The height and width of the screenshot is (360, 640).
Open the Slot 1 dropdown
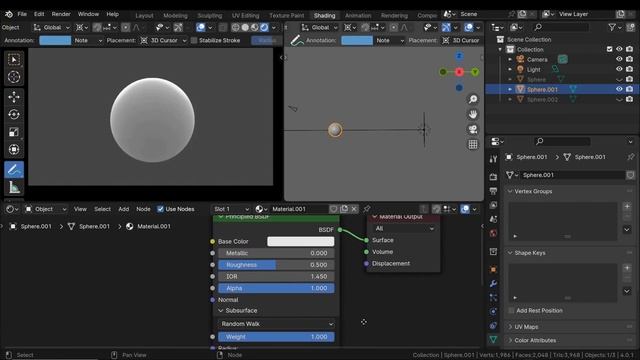[231, 209]
